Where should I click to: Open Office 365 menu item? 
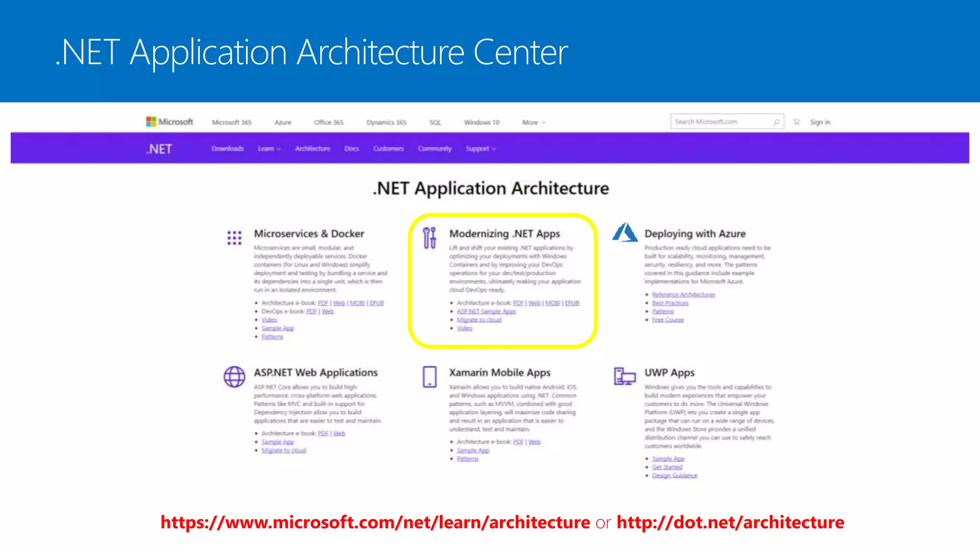click(329, 122)
